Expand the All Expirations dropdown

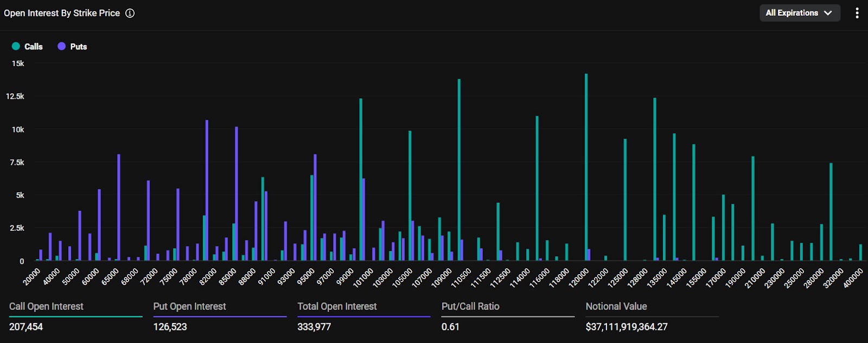click(799, 13)
